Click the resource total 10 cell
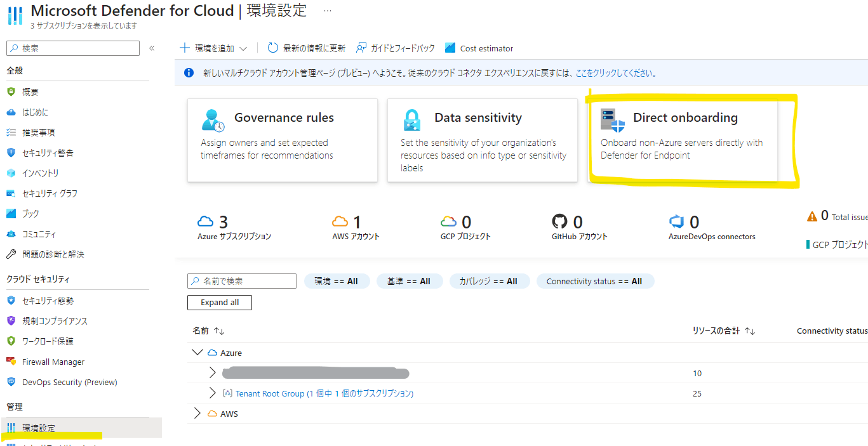Image resolution: width=868 pixels, height=446 pixels. (x=697, y=373)
